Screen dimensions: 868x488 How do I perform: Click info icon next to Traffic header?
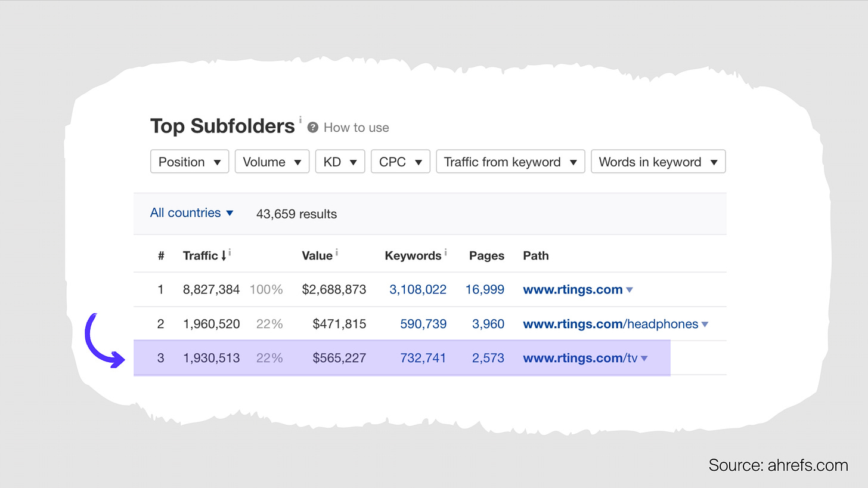pos(230,252)
